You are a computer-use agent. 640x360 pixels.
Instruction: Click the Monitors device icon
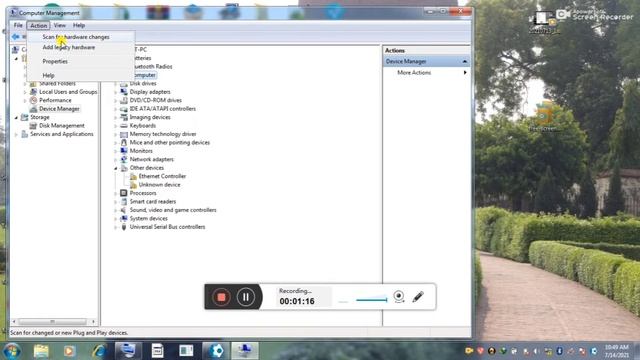124,151
